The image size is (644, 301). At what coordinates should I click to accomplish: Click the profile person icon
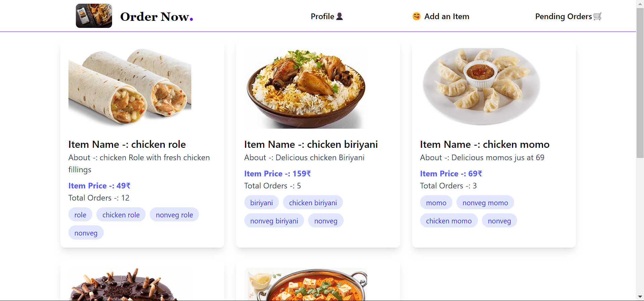pos(340,16)
